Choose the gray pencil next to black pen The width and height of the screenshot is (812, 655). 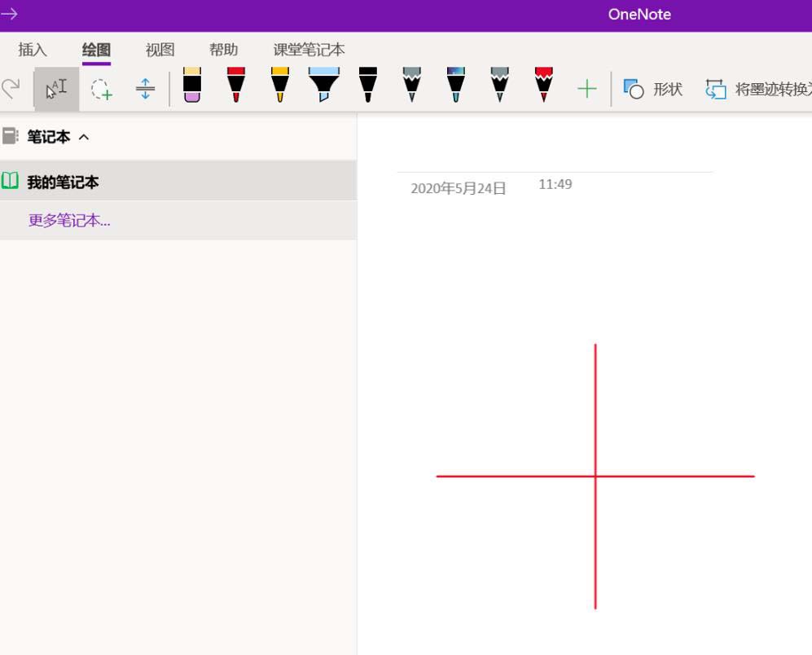point(412,86)
